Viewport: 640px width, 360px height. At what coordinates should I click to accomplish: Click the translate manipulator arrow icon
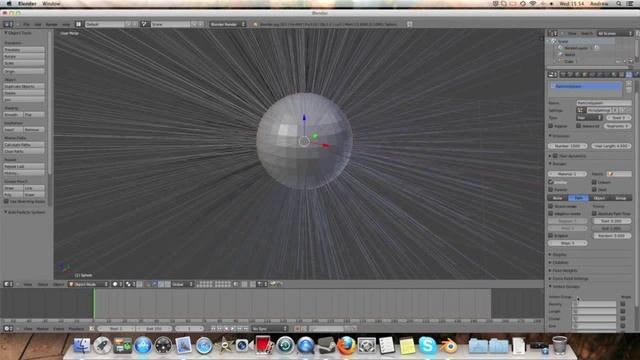154,284
